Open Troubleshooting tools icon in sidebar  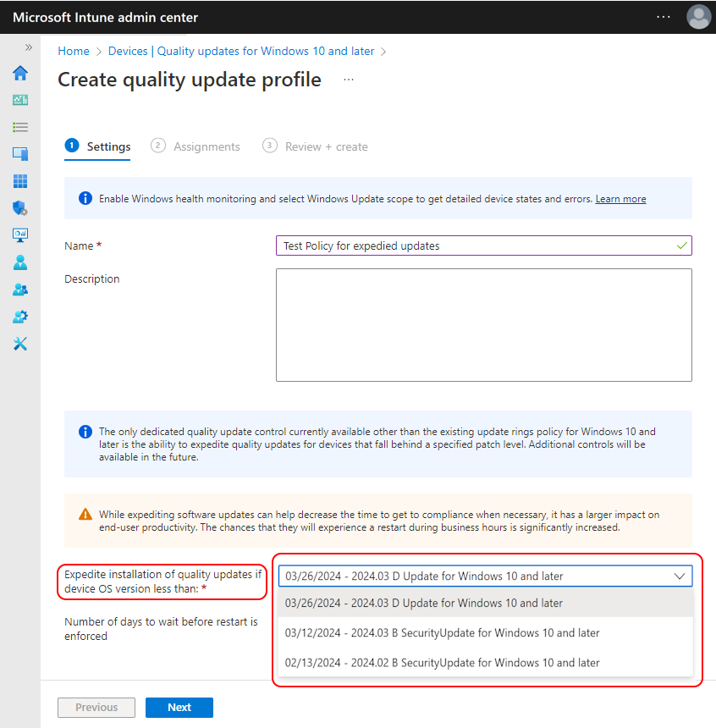(x=20, y=344)
